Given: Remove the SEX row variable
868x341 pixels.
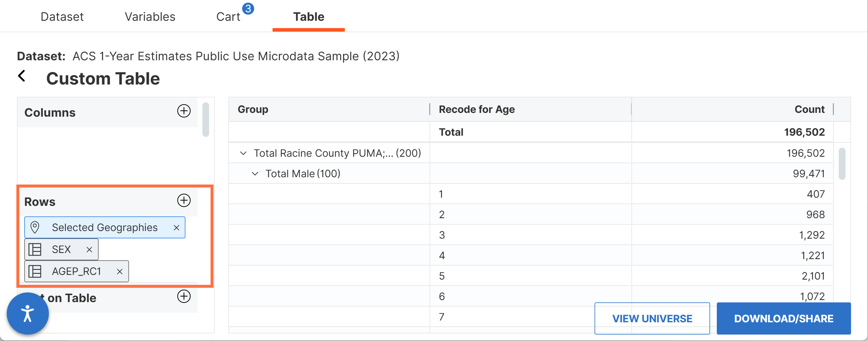Looking at the screenshot, I should [89, 250].
